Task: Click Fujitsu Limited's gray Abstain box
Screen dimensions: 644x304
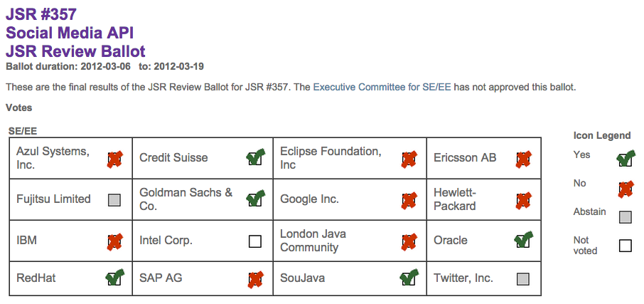Action: coord(114,200)
